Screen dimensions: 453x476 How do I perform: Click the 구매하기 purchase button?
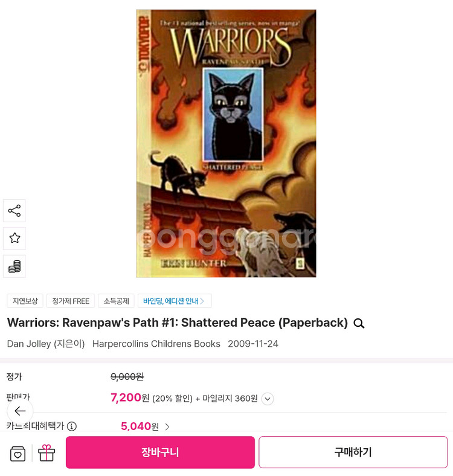353,452
